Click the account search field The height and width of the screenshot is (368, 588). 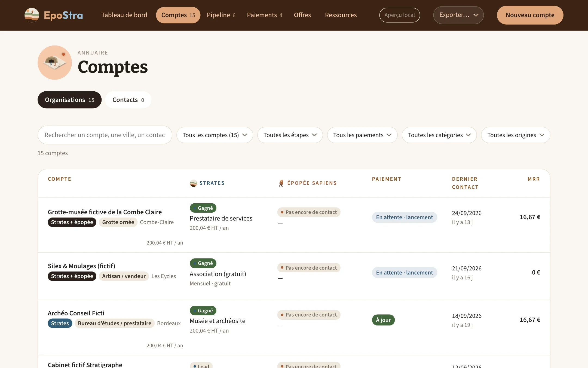click(105, 135)
